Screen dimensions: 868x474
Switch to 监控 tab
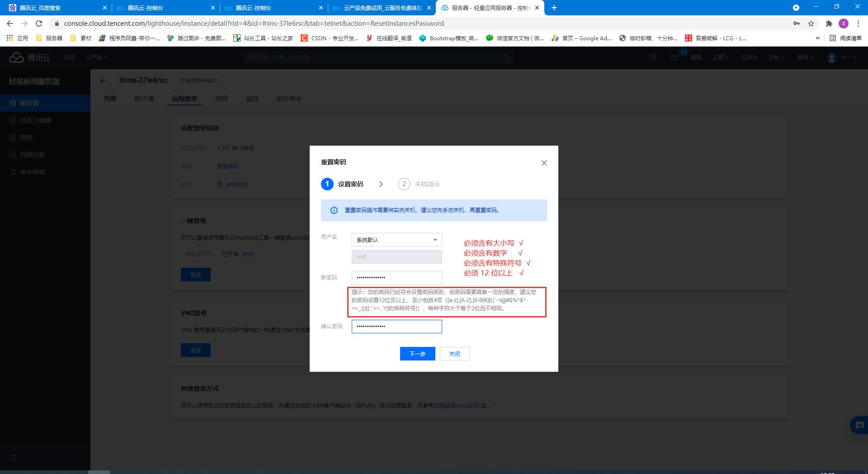(x=252, y=99)
